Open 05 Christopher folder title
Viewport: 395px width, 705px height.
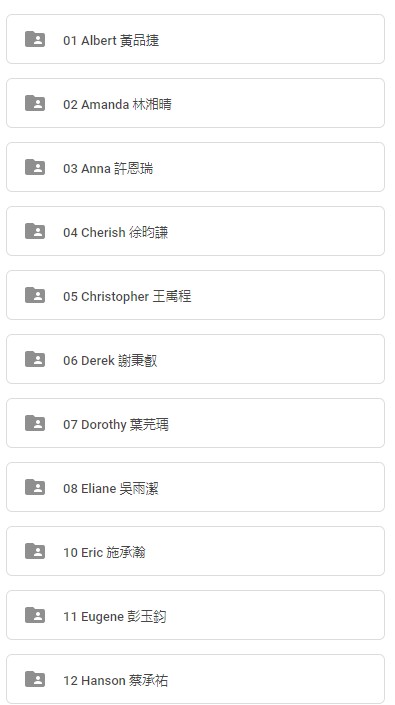[x=127, y=296]
